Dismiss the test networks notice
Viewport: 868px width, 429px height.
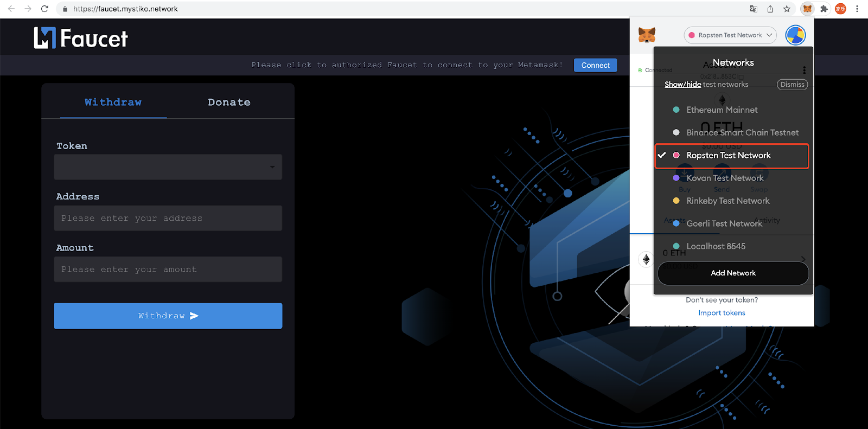tap(792, 85)
